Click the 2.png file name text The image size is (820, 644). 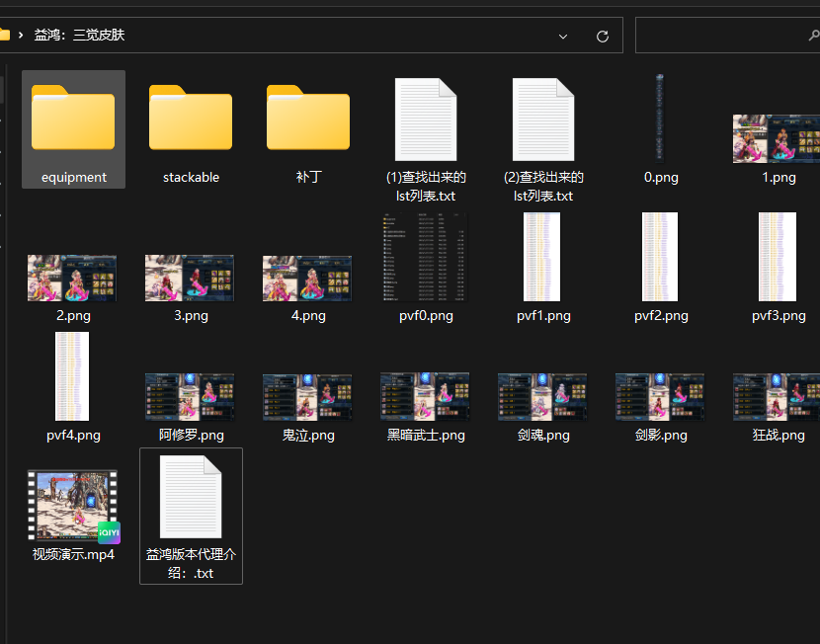(x=73, y=316)
